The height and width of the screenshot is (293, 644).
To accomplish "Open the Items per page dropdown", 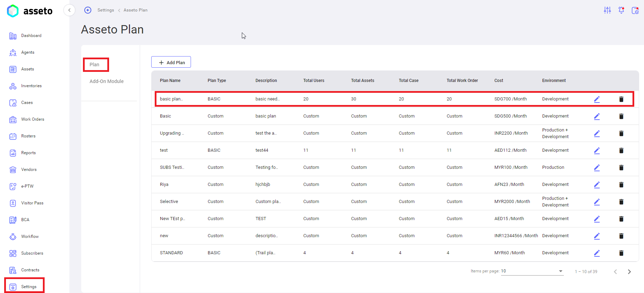I will coord(532,271).
